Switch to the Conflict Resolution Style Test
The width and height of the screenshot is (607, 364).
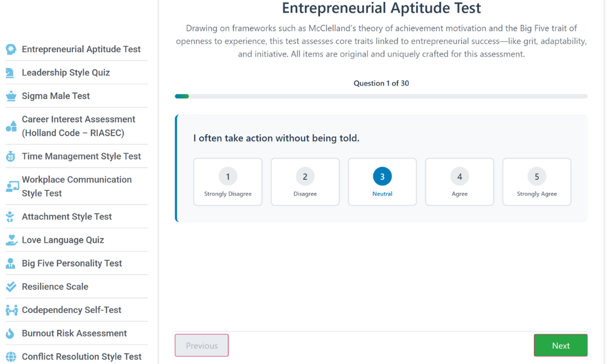[81, 357]
